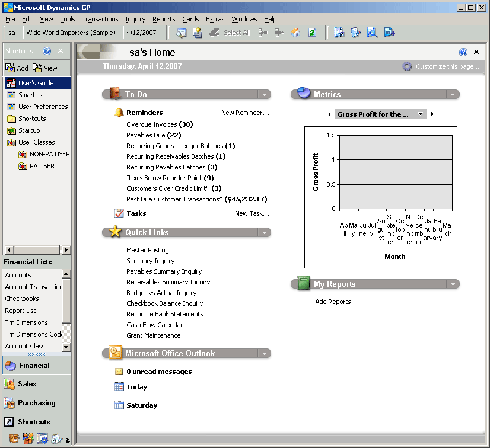This screenshot has width=490, height=448.
Task: Click the Saturday calendar icon
Action: 119,405
